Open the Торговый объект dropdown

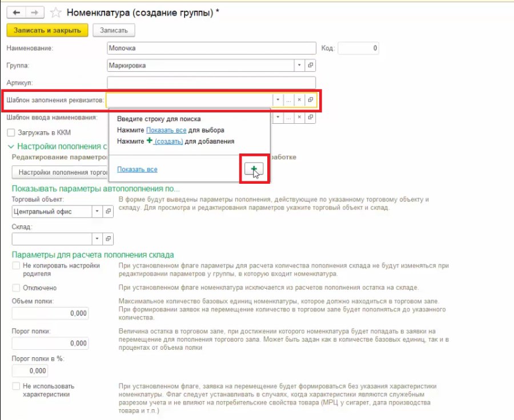97,211
